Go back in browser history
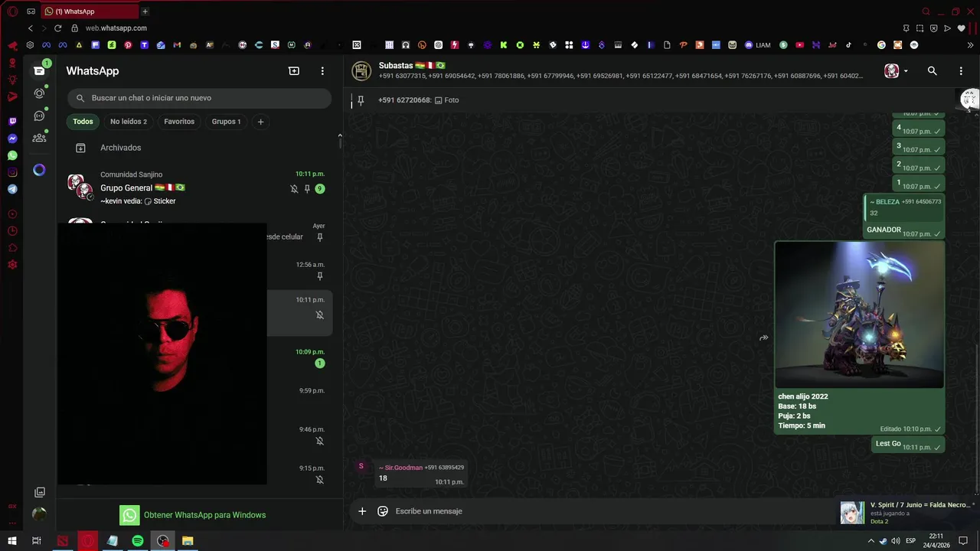 31,28
